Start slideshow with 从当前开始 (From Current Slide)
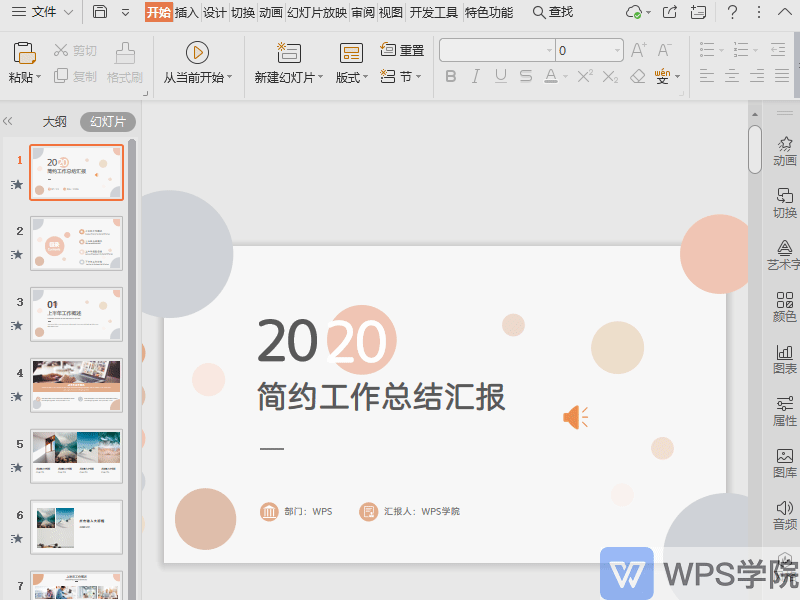The height and width of the screenshot is (600, 800). [197, 65]
